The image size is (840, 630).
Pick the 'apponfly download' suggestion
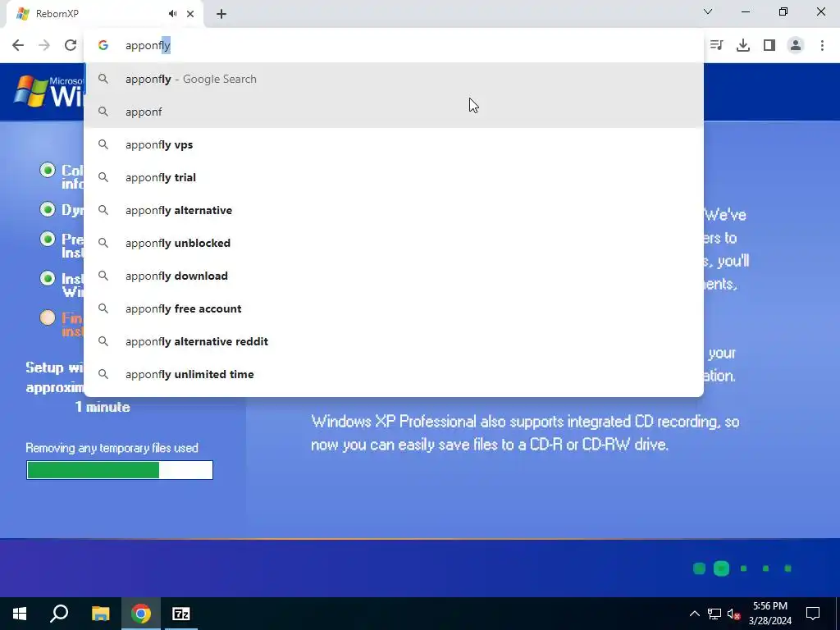click(x=394, y=276)
